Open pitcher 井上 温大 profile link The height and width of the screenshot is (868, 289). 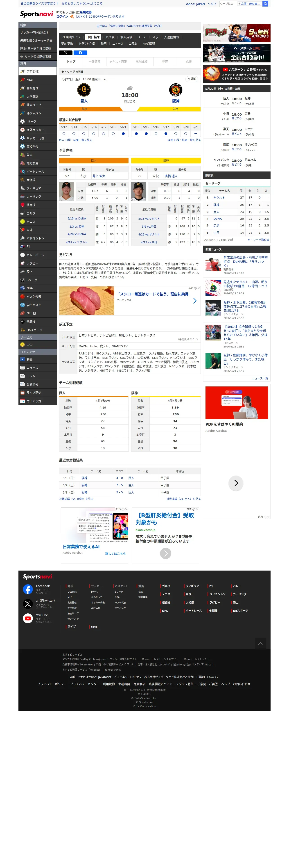99,176
